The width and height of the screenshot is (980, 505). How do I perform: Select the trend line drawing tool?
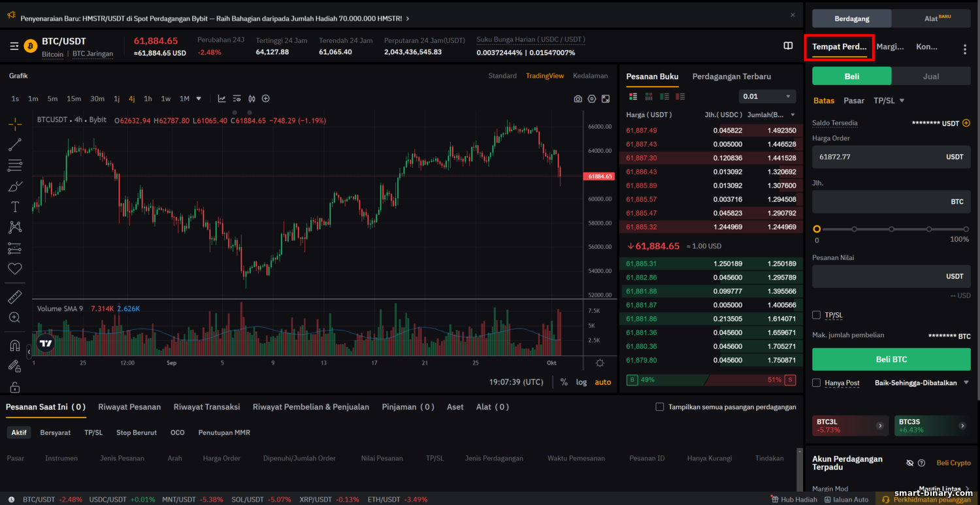point(15,144)
